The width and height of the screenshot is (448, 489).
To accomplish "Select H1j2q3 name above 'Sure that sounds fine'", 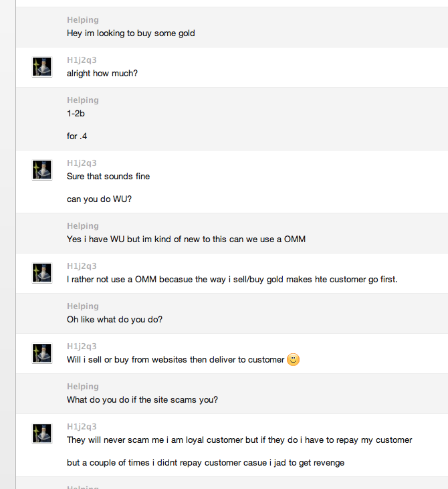I will tap(82, 163).
